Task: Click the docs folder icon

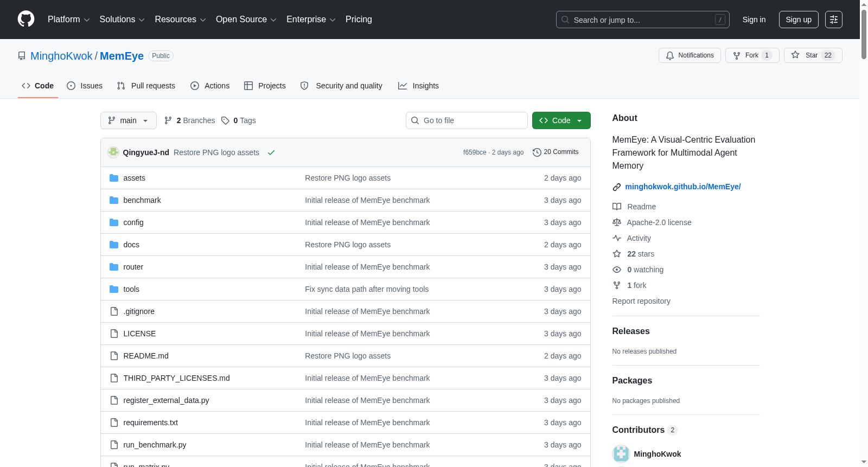Action: click(114, 245)
